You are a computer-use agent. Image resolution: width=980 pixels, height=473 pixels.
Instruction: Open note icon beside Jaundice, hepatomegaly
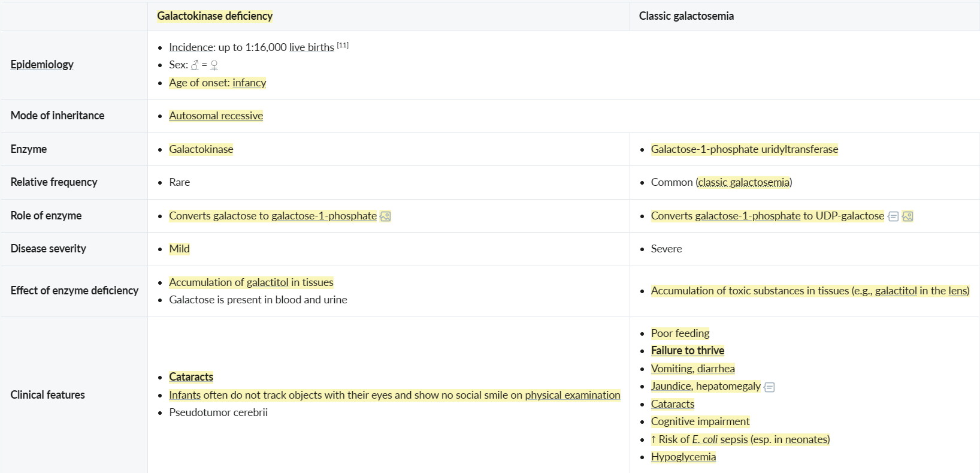(770, 387)
